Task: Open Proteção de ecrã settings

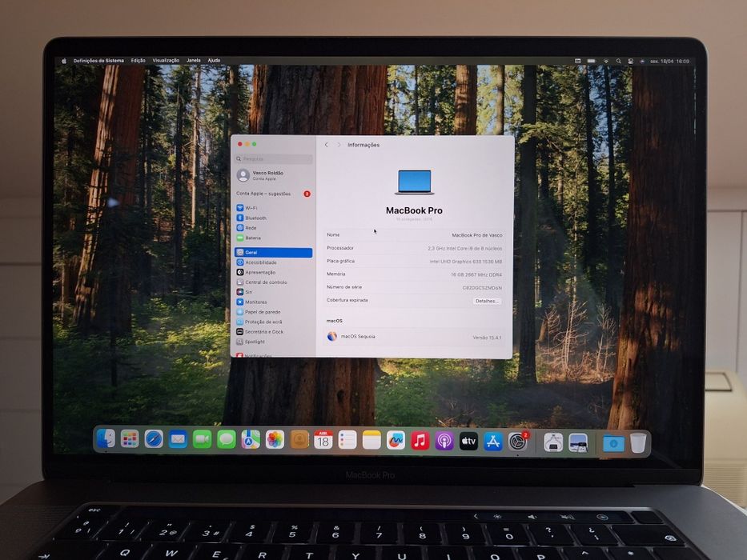Action: click(274, 322)
